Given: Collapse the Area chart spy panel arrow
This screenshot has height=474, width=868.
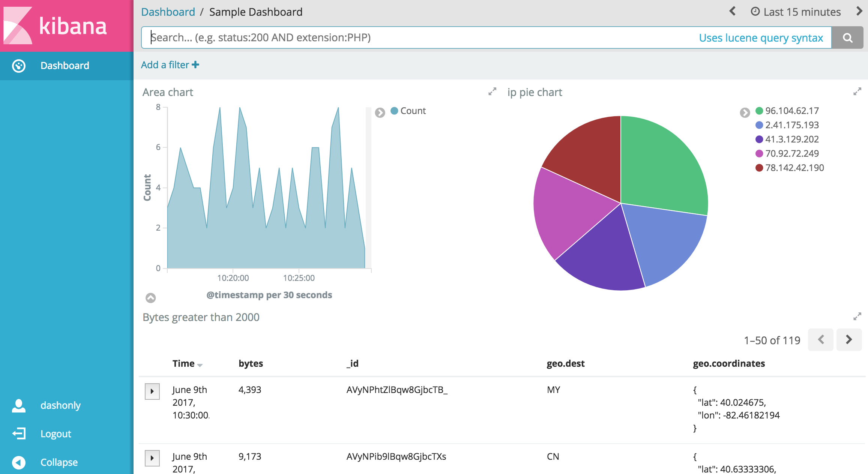Looking at the screenshot, I should pyautogui.click(x=150, y=298).
